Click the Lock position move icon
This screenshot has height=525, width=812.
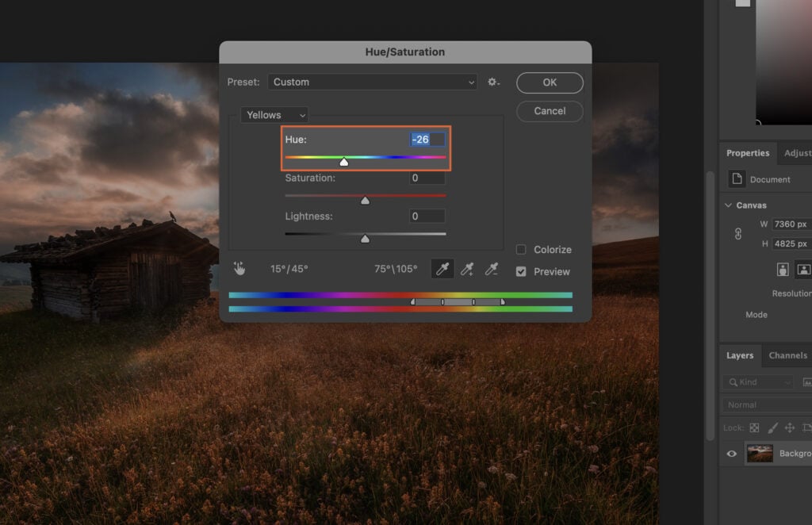(791, 427)
